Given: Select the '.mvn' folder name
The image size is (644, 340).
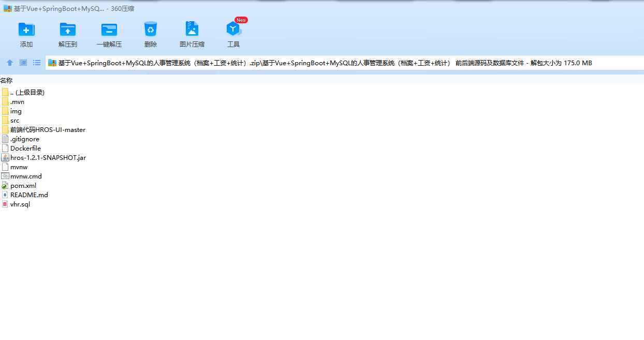Looking at the screenshot, I should click(17, 102).
